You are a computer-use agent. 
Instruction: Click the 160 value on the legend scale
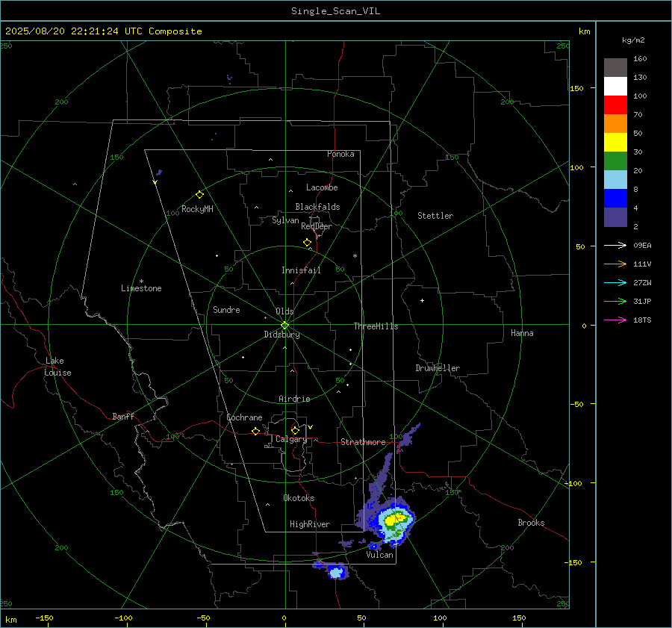pos(640,59)
